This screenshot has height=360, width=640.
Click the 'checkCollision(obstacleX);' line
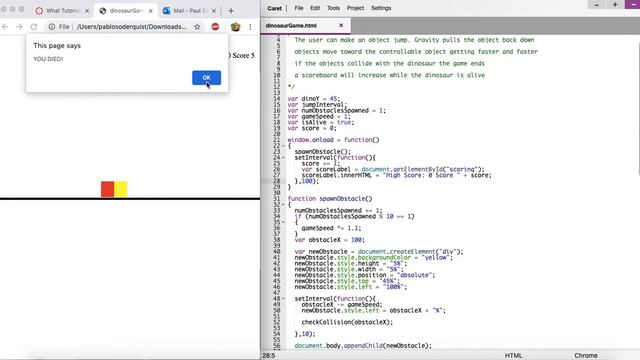(347, 322)
